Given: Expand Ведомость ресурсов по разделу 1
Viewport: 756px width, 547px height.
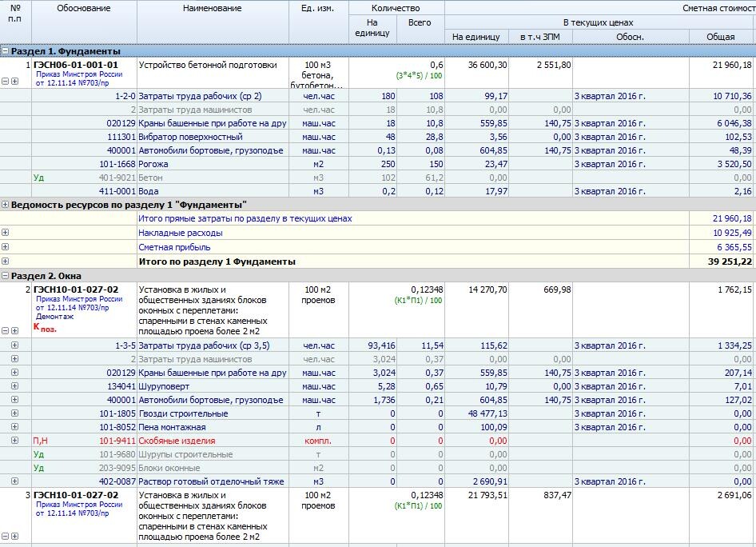Looking at the screenshot, I should 6,205.
